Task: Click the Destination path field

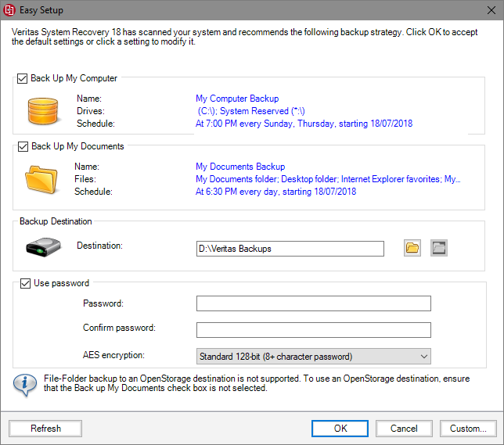Action: tap(290, 249)
